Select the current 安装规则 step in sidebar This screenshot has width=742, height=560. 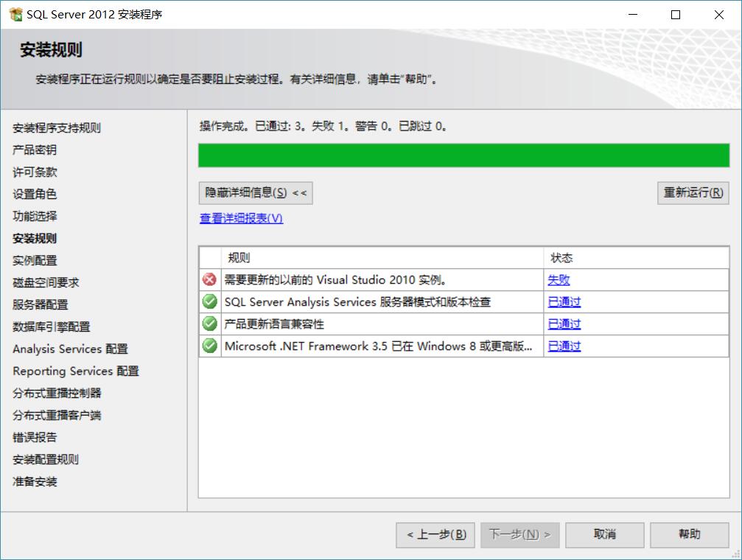35,239
